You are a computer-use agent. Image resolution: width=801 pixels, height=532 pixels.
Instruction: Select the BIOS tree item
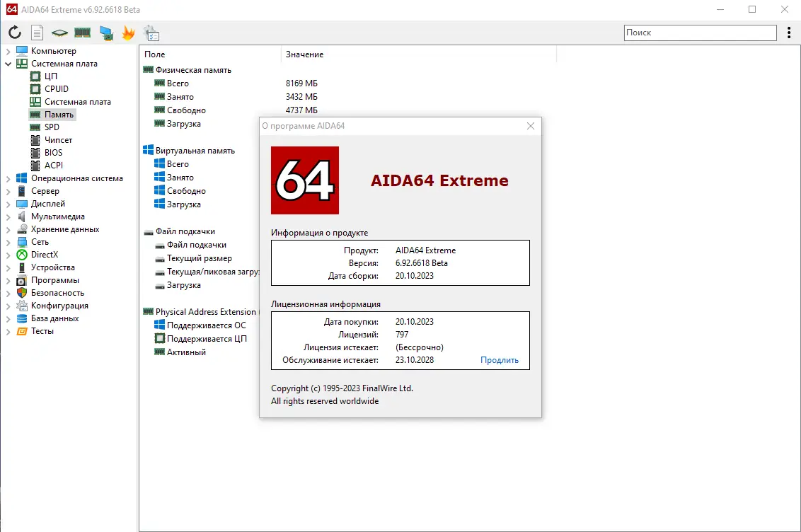point(53,153)
